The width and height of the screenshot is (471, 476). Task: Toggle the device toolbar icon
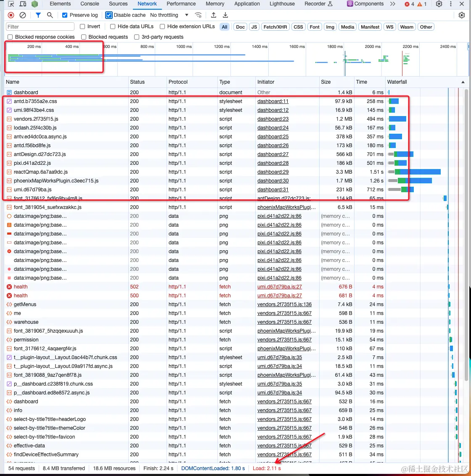23,4
